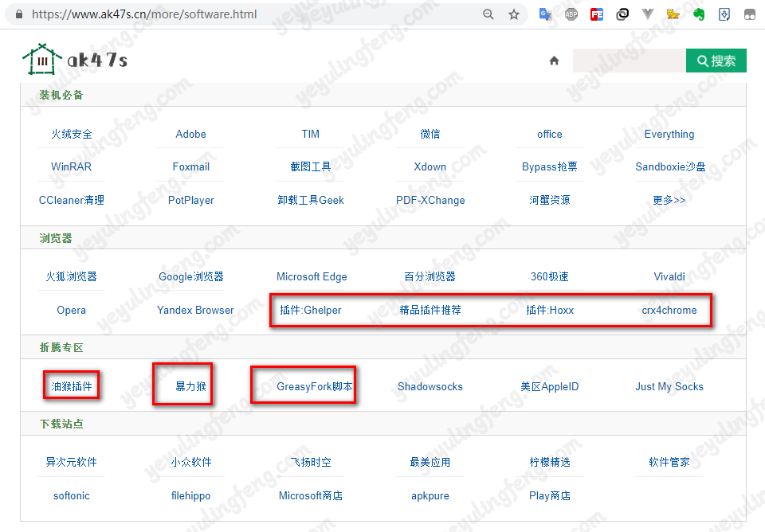Open the gray incognito-style extension icon
The height and width of the screenshot is (532, 765).
click(750, 14)
